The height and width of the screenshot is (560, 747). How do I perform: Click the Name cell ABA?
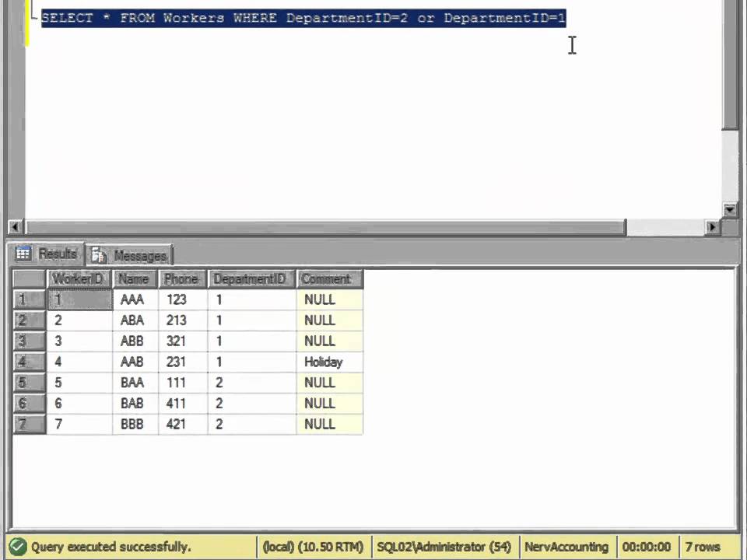click(x=135, y=320)
